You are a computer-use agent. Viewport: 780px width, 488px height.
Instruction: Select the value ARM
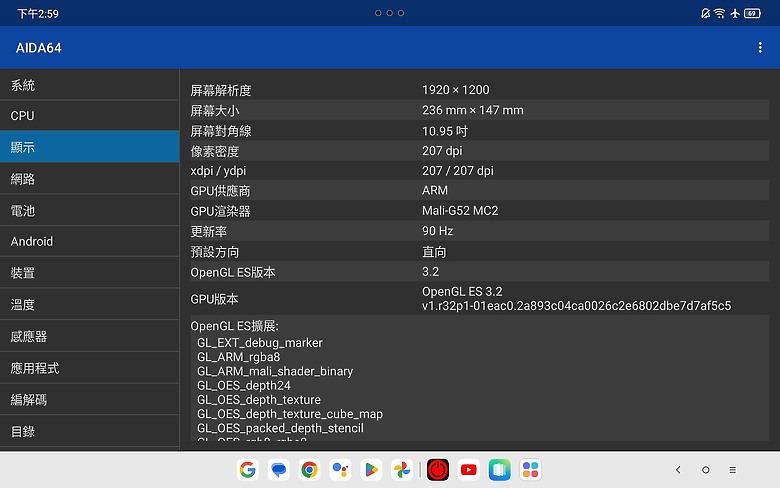coord(435,191)
